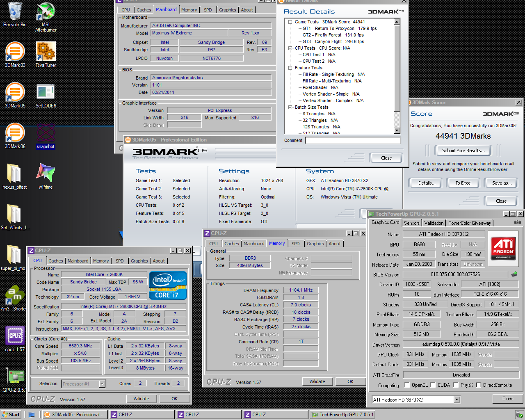This screenshot has height=420, width=525.
Task: Open the SPD tab in memory CPU-Z window
Action: click(x=296, y=244)
